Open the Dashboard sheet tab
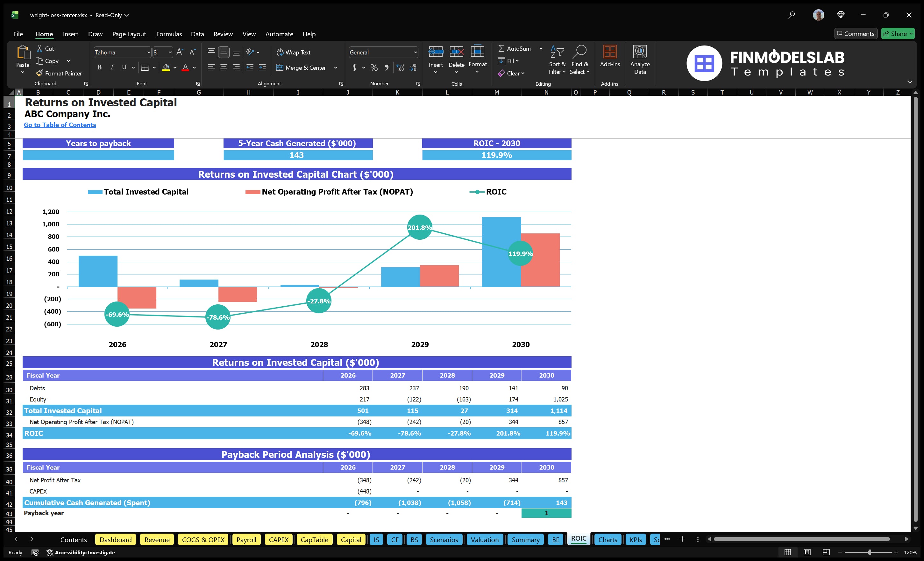The height and width of the screenshot is (561, 924). [x=116, y=539]
